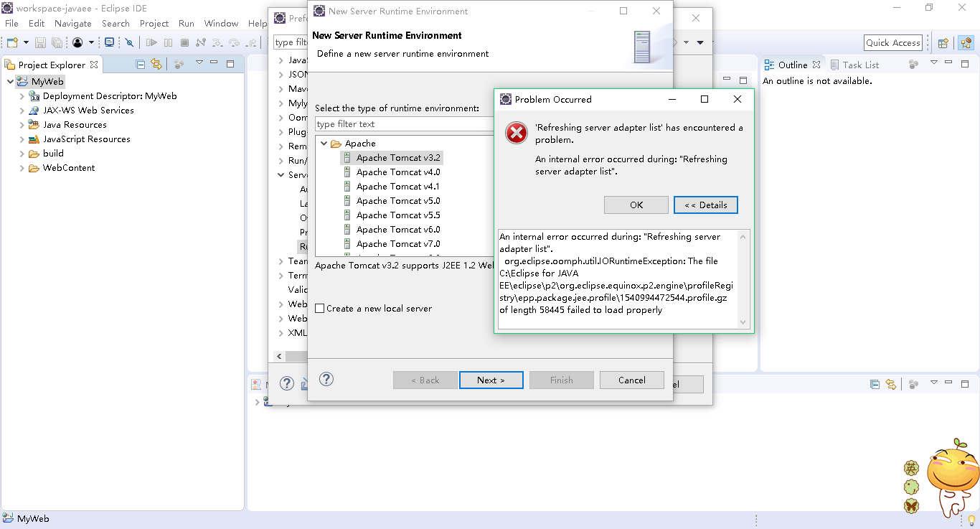The image size is (980, 529).
Task: Click the MyWeb status bar entry
Action: click(26, 518)
